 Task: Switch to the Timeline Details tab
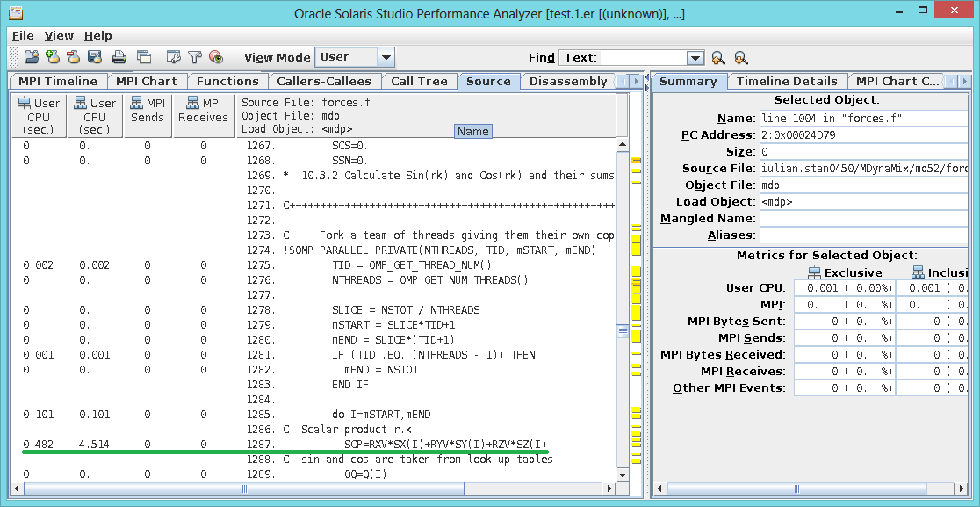[786, 81]
